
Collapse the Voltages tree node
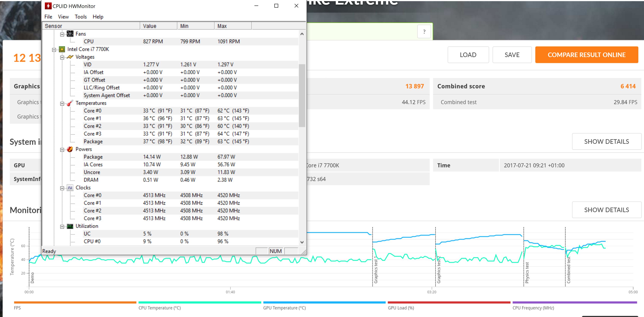[62, 58]
